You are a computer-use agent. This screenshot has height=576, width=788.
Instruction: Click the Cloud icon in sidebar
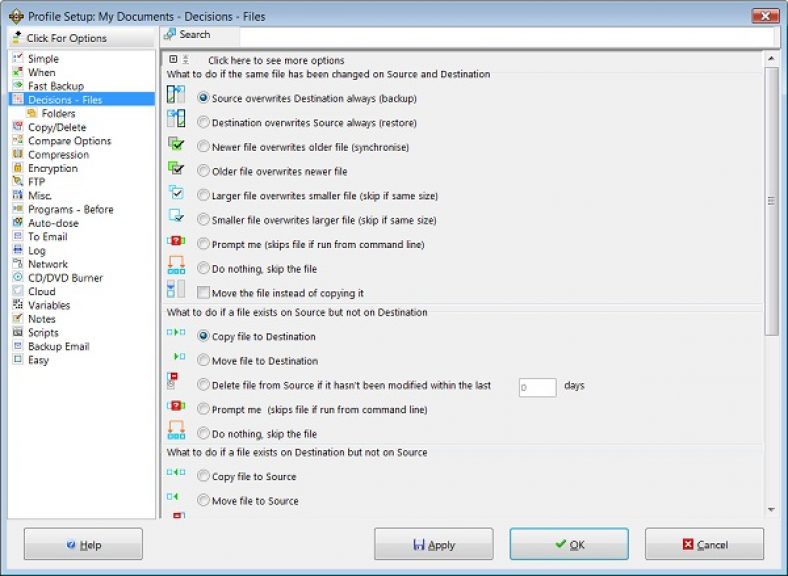click(18, 291)
